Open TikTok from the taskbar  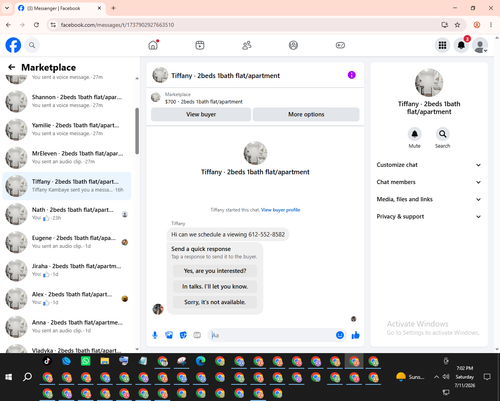[x=47, y=361]
